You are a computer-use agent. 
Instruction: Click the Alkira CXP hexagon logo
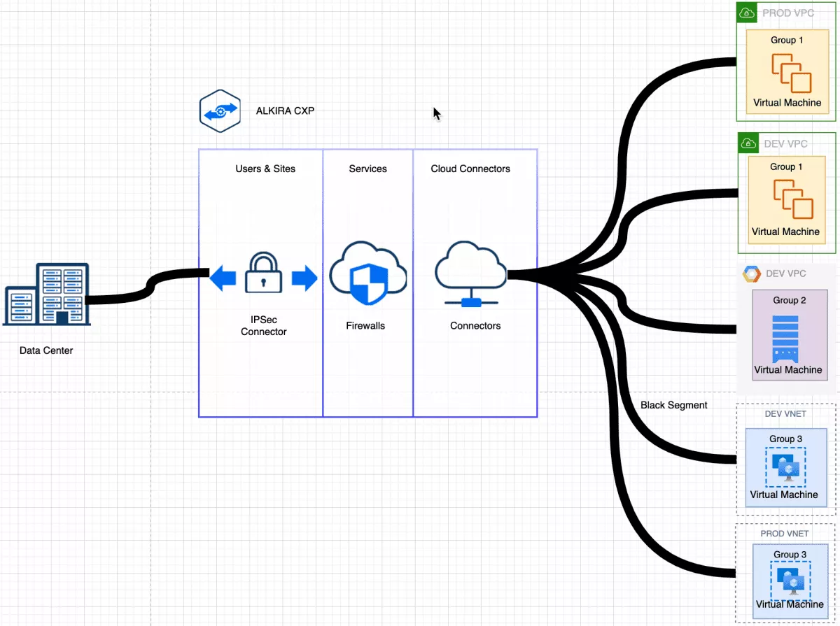click(x=220, y=111)
